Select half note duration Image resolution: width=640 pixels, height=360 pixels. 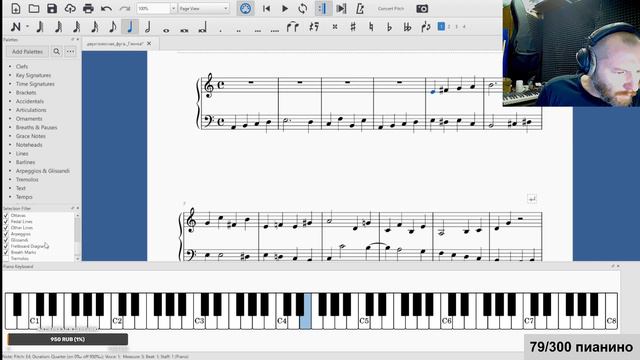[x=148, y=27]
